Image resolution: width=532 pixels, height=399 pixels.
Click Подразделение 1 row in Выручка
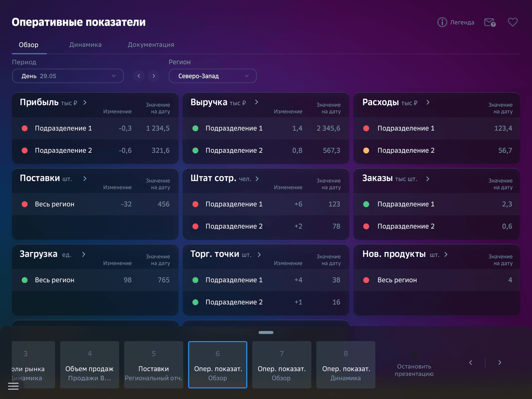point(266,128)
